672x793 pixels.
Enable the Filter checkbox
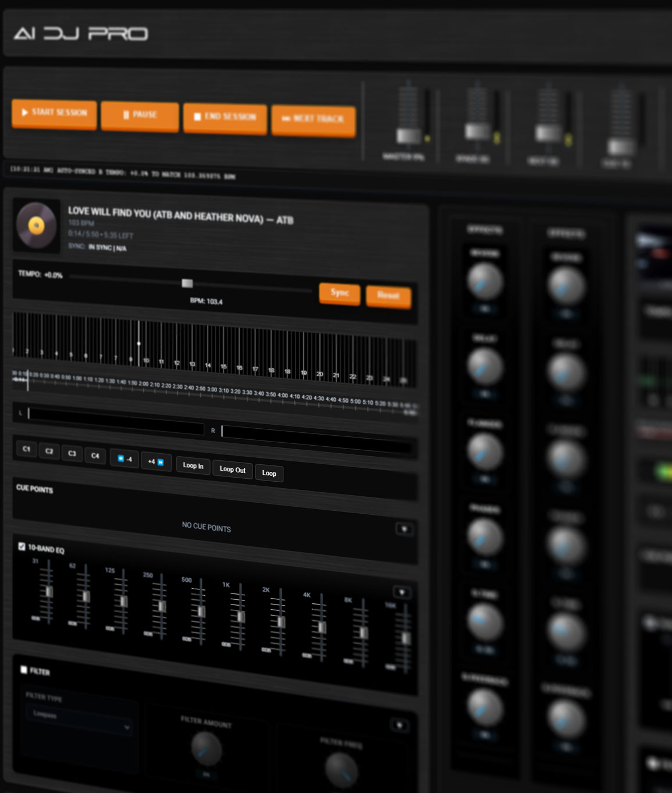[24, 670]
